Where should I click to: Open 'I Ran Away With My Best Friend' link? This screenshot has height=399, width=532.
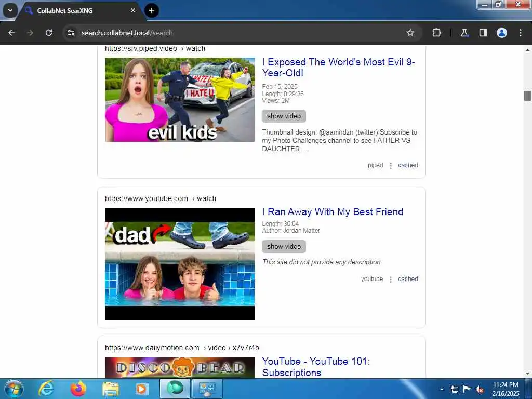332,212
